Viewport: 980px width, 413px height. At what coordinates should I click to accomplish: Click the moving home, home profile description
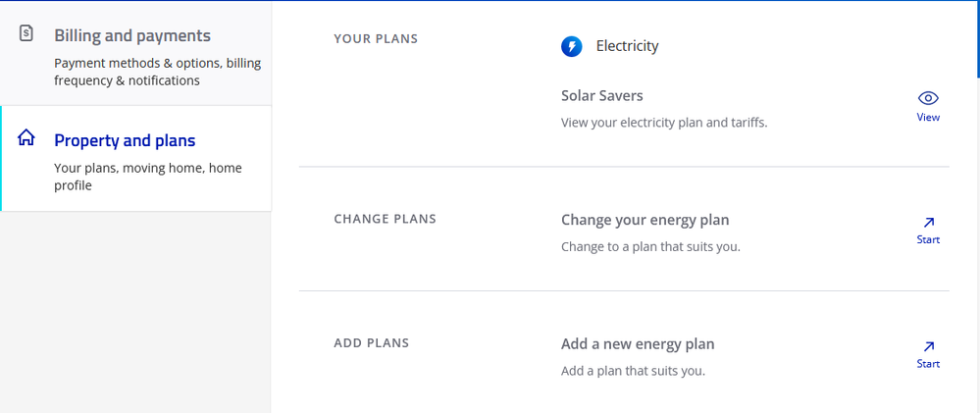pyautogui.click(x=147, y=177)
